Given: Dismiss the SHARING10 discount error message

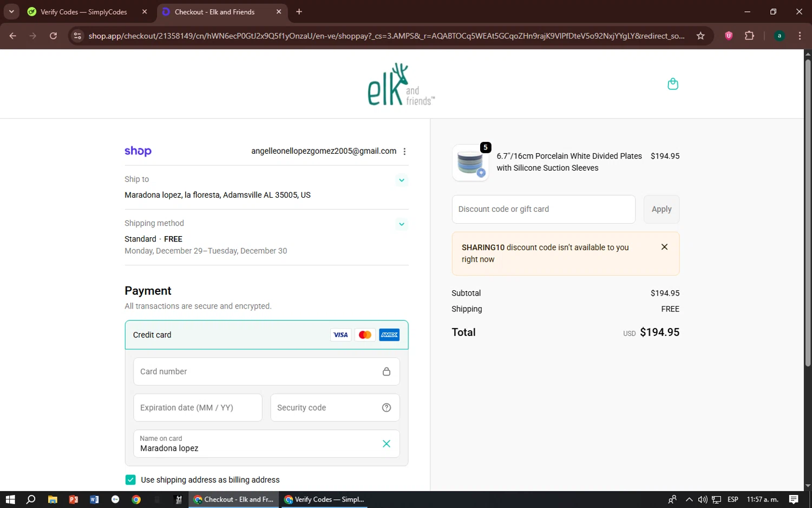Looking at the screenshot, I should pos(664,247).
